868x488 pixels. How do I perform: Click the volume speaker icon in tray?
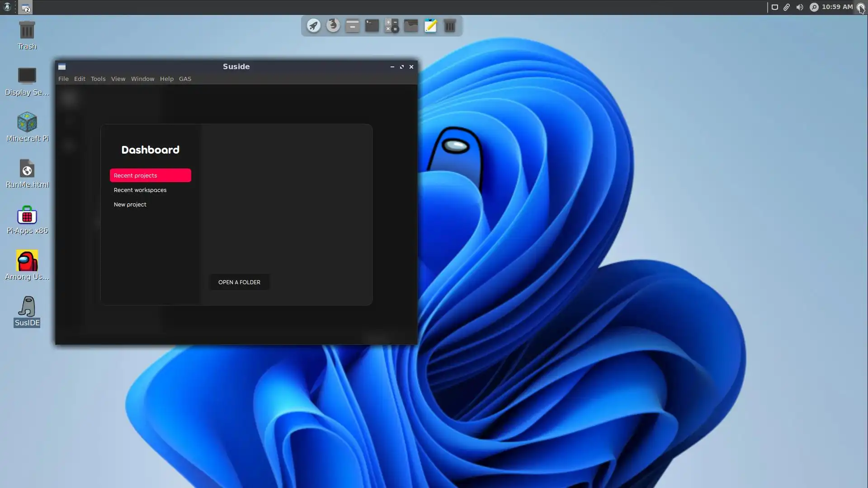(800, 7)
